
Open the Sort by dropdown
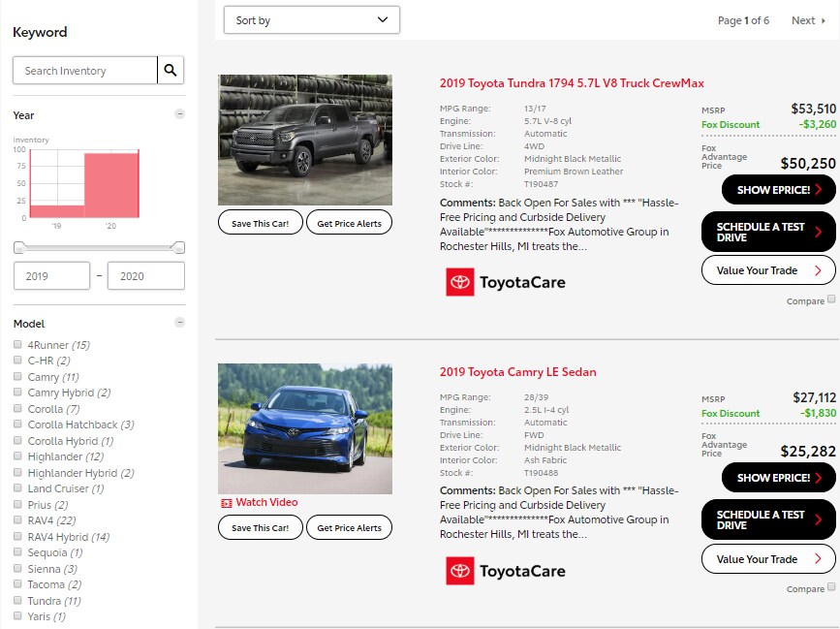pos(312,20)
